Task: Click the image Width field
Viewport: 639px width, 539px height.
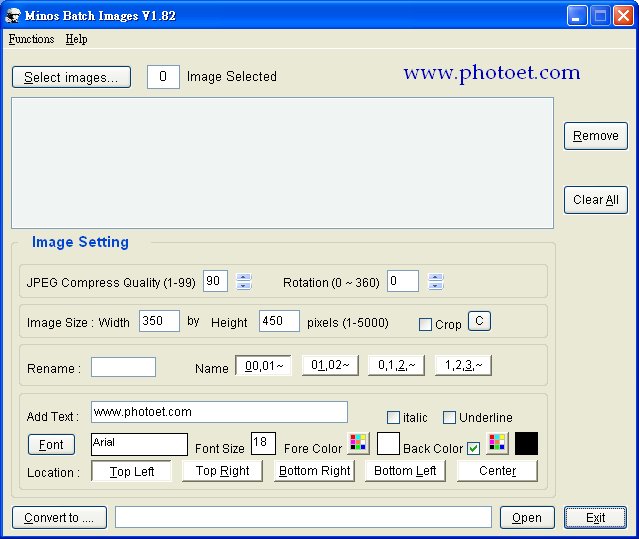Action: click(159, 321)
